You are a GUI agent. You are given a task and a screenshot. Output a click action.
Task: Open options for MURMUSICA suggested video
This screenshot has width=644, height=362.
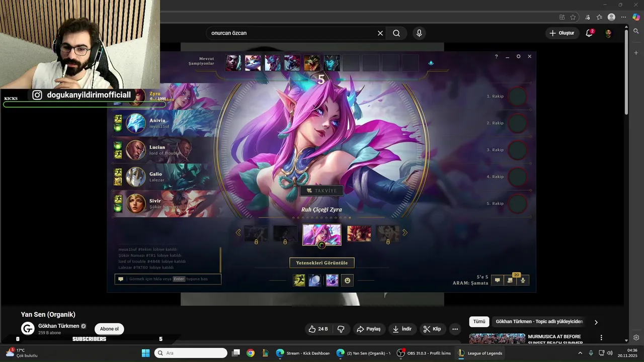[601, 338]
